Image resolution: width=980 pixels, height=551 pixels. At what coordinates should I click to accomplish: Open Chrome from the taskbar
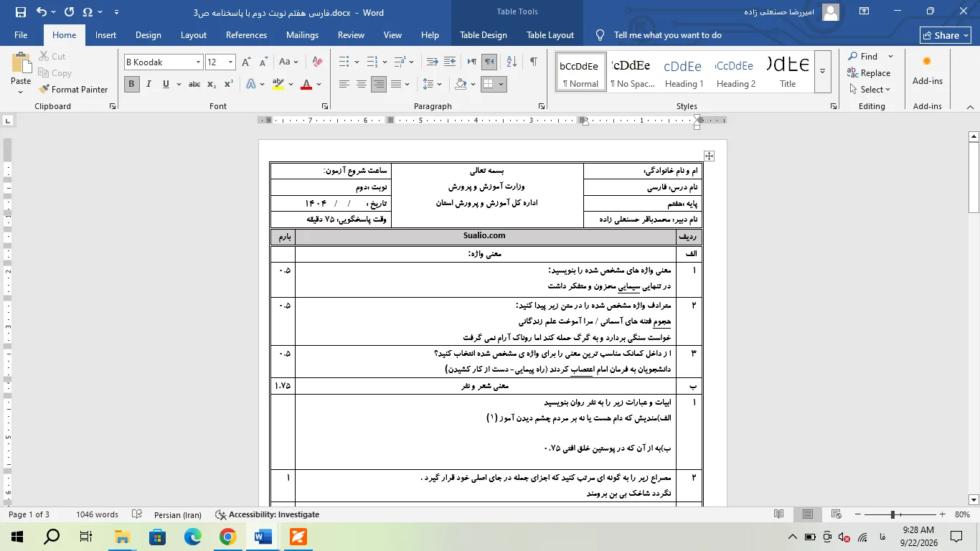pyautogui.click(x=227, y=537)
